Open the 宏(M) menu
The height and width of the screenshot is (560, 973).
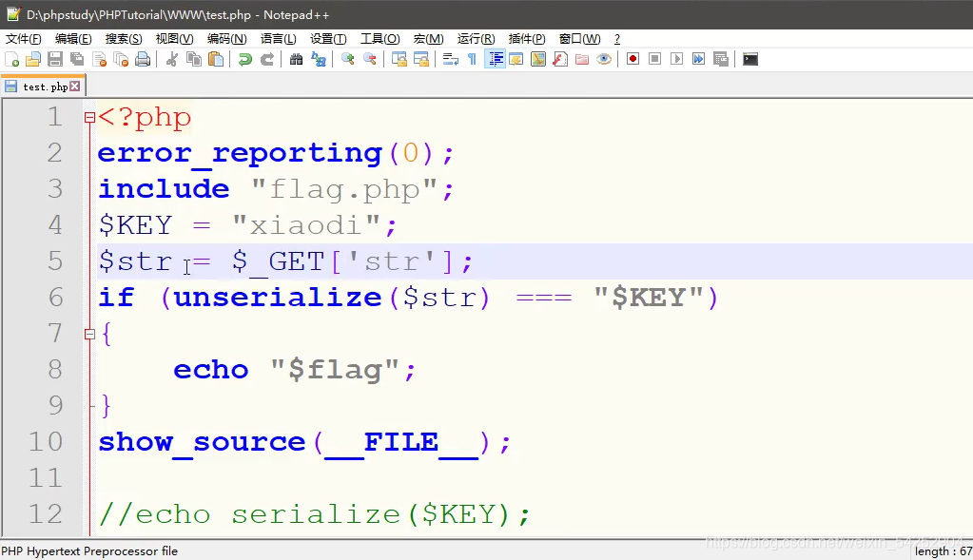coord(428,38)
